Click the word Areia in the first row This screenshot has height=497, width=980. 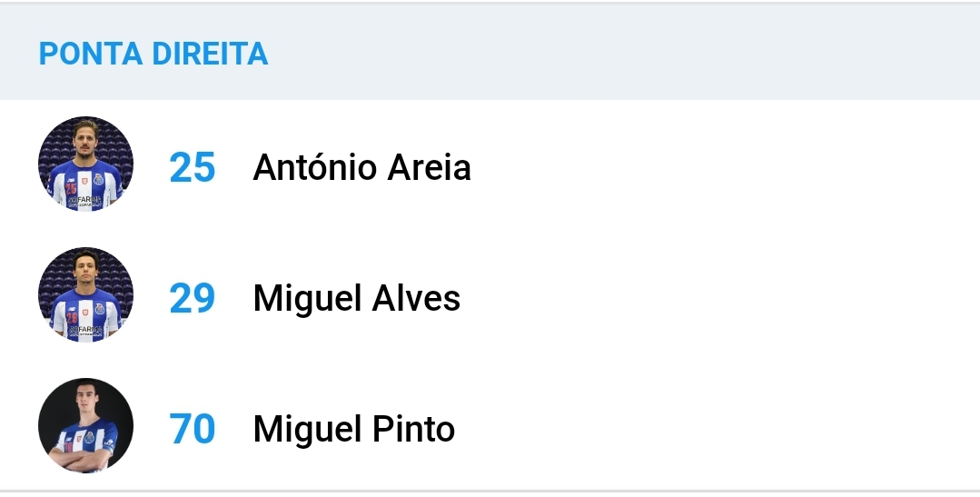[x=429, y=167]
